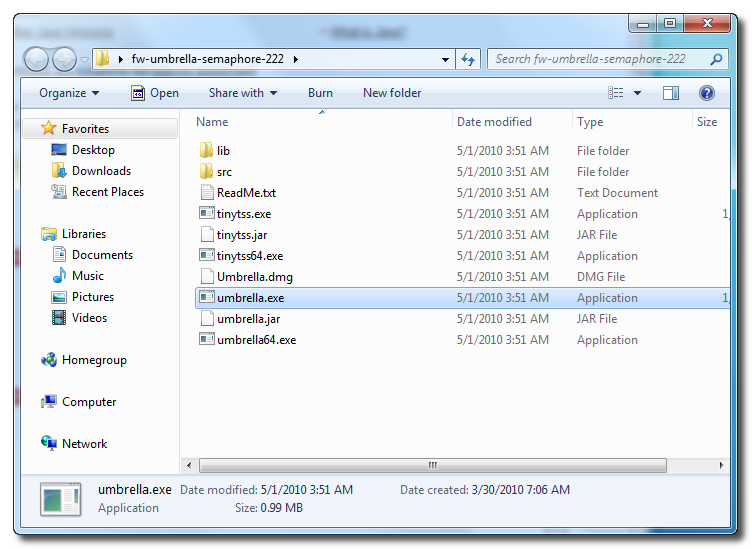
Task: Click the refresh button beside address bar
Action: [x=468, y=59]
